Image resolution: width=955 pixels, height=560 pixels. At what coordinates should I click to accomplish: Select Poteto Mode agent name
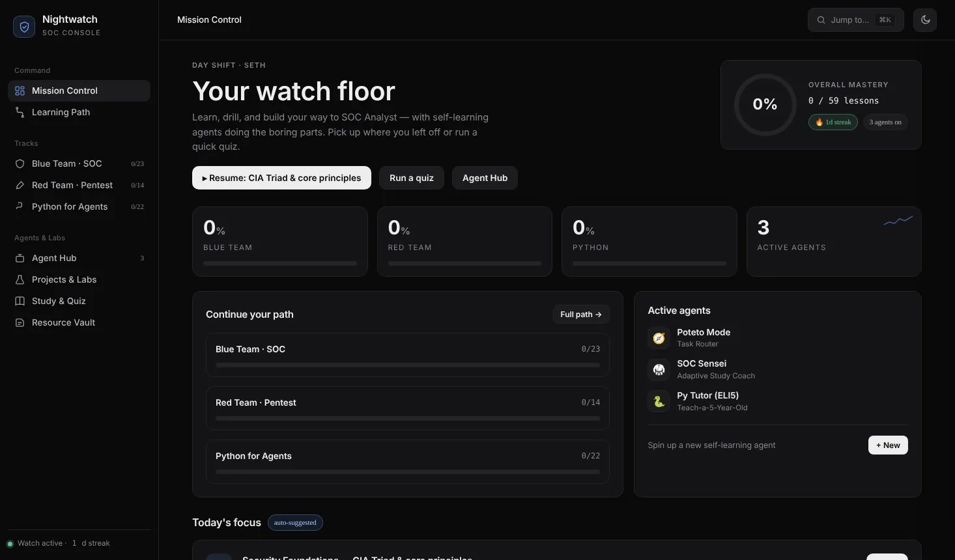(x=704, y=333)
